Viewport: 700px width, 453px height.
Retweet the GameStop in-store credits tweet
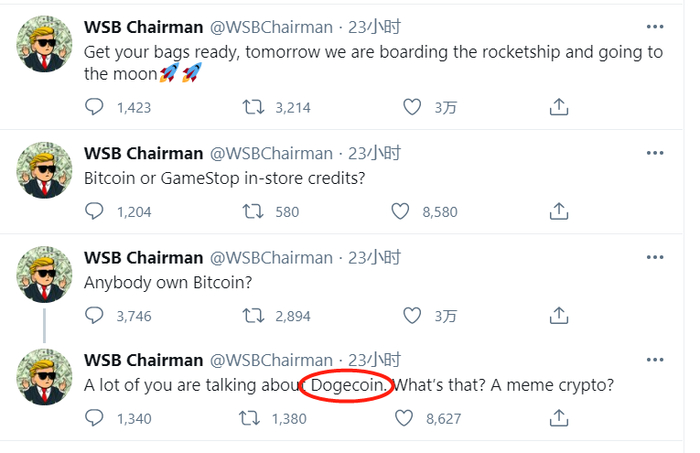tap(254, 211)
